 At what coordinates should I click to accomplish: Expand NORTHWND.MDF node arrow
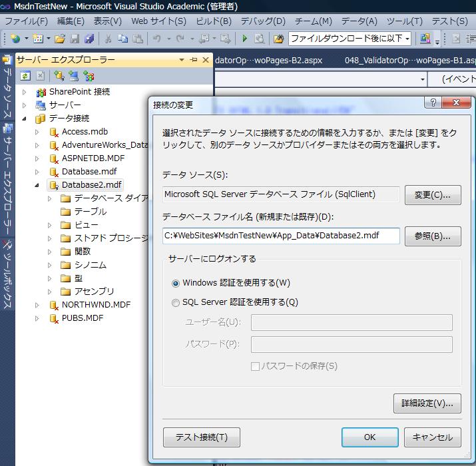tap(37, 305)
